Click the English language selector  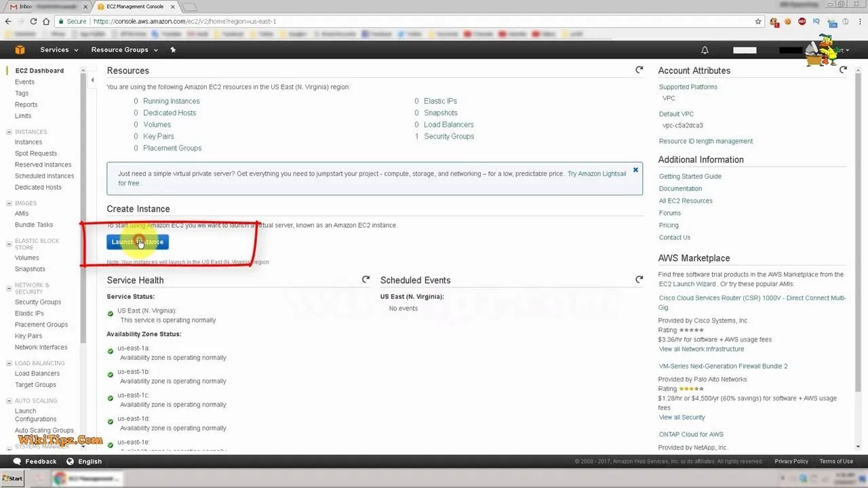90,462
